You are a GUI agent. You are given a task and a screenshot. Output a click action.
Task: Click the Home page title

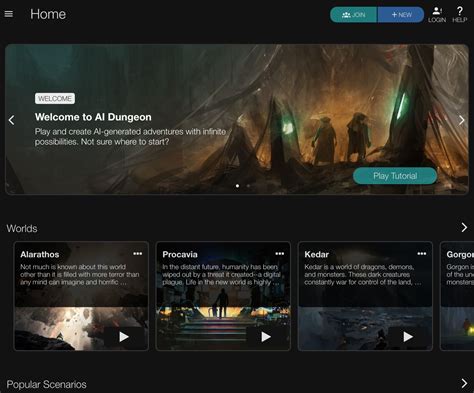click(x=48, y=14)
